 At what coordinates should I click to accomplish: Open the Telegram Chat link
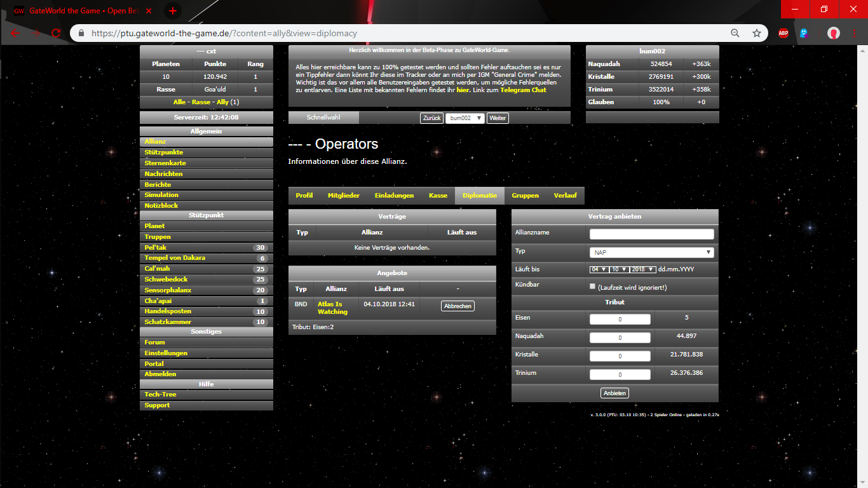pos(523,90)
